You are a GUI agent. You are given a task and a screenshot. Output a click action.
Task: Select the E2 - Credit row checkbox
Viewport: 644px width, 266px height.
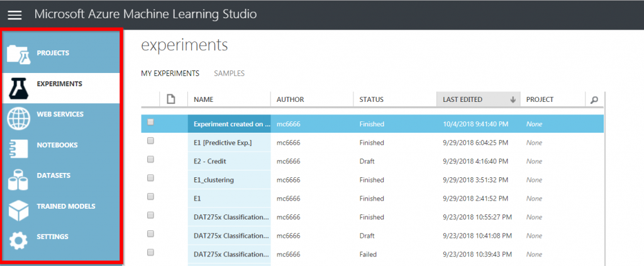[x=150, y=160]
